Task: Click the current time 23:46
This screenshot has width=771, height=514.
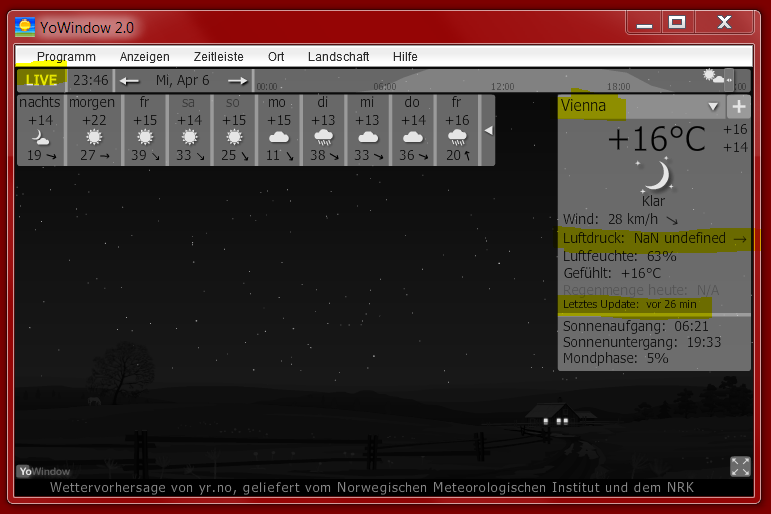Action: click(90, 80)
